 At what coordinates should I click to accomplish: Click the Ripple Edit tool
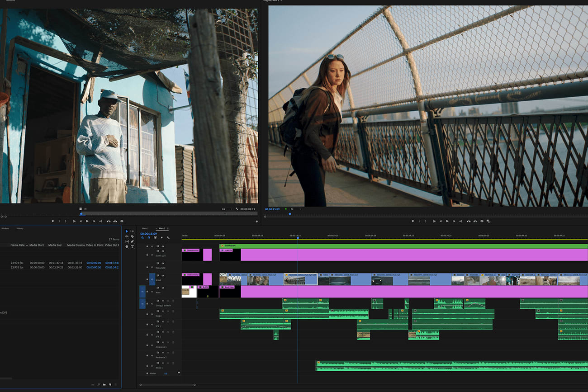click(127, 236)
